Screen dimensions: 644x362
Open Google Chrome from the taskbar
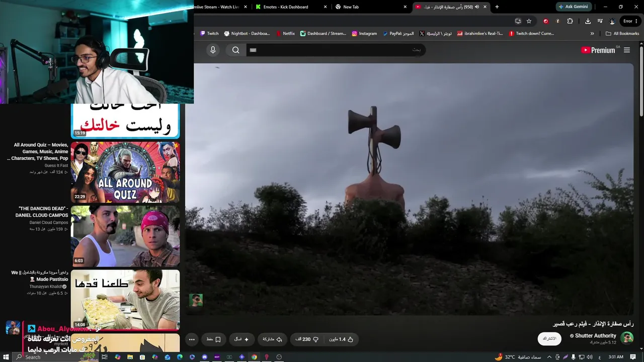[254, 357]
